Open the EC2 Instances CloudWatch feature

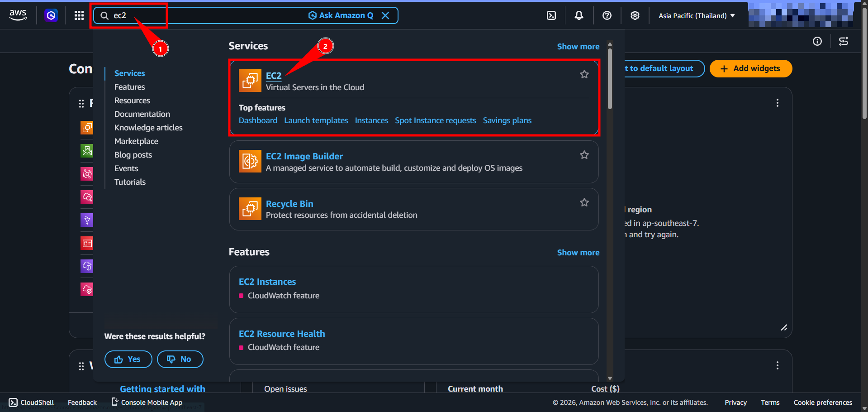[267, 282]
